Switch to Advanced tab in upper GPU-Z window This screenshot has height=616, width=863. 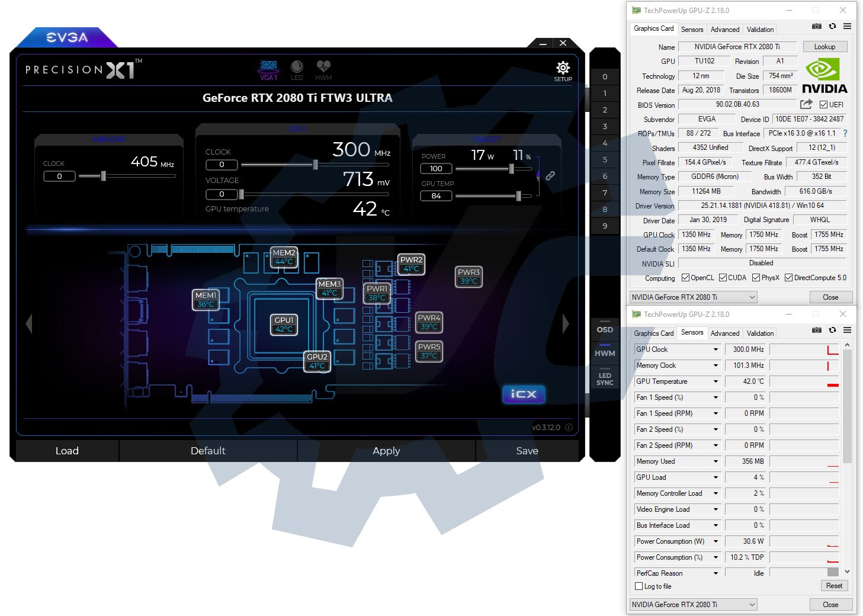tap(725, 30)
